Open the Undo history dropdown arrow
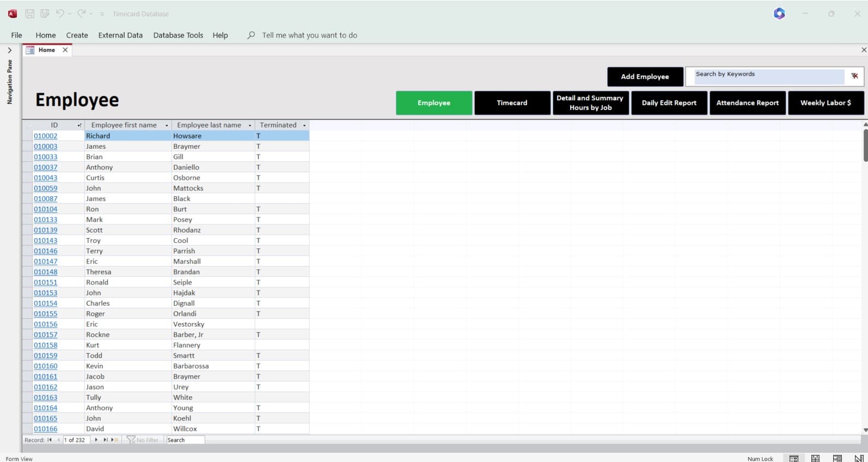Image resolution: width=868 pixels, height=462 pixels. tap(70, 14)
